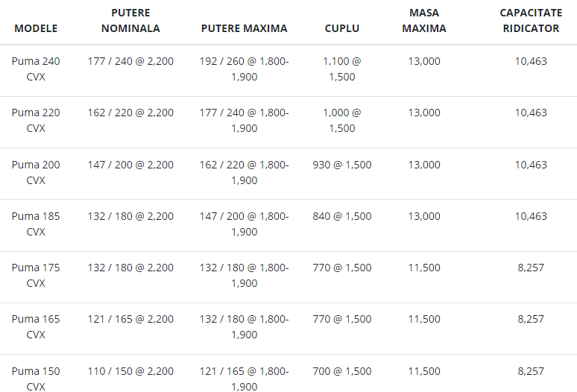Select the Puma 165 CVX row label
The image size is (577, 392).
click(36, 327)
